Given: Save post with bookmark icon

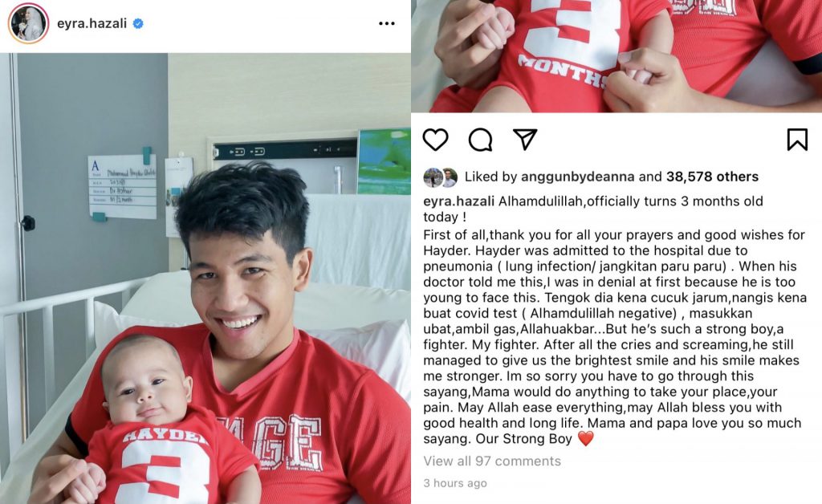Looking at the screenshot, I should (797, 140).
